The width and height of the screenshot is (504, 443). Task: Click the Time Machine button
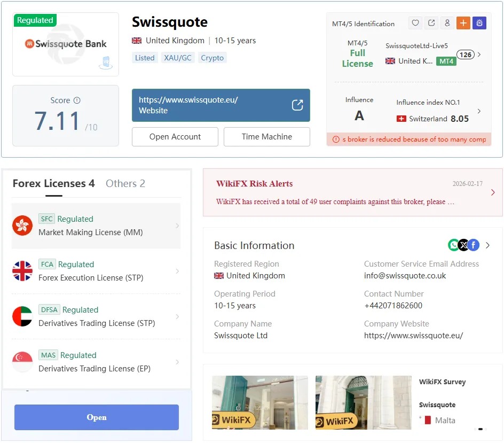[267, 137]
